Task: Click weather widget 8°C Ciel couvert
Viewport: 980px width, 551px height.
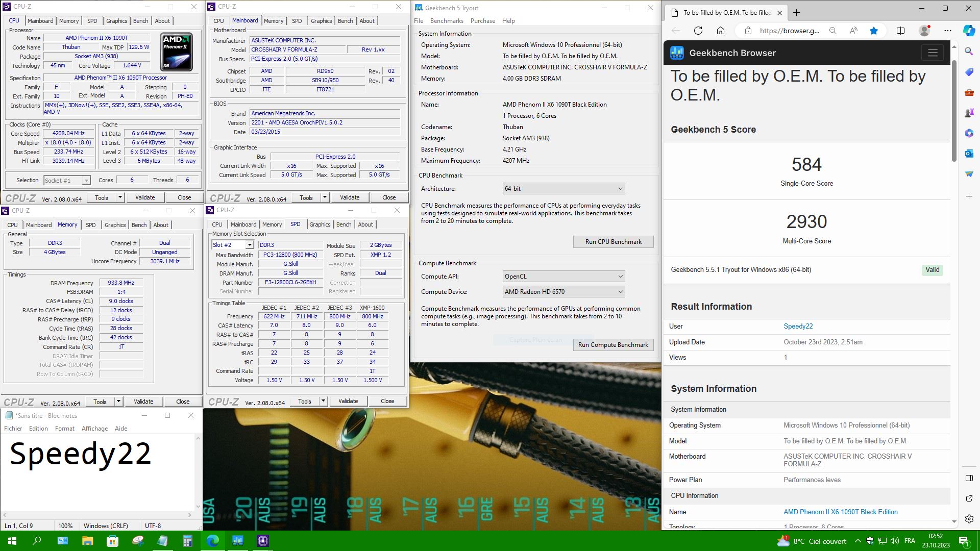Action: 811,541
